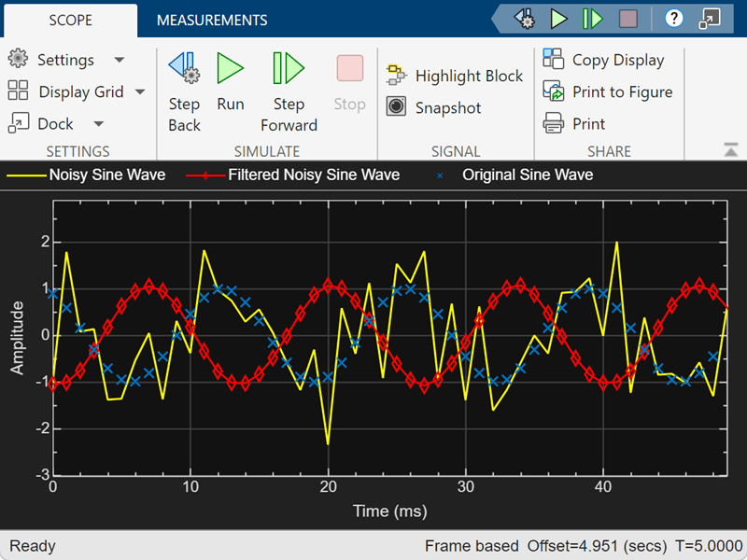Select the SCOPE tab
Image resolution: width=747 pixels, height=560 pixels.
71,20
